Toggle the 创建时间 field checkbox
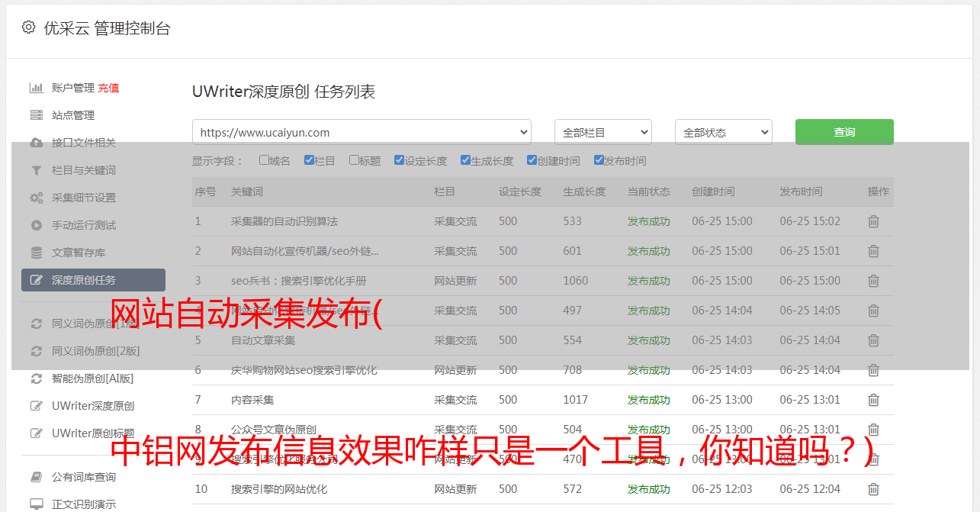 [x=532, y=160]
